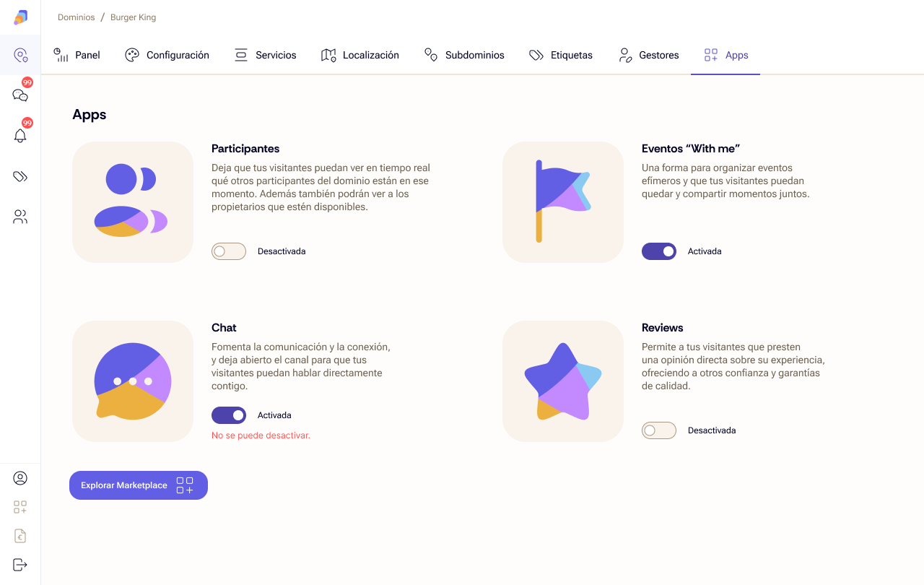The height and width of the screenshot is (585, 924).
Task: Click the logout icon at bottom
Action: [20, 565]
